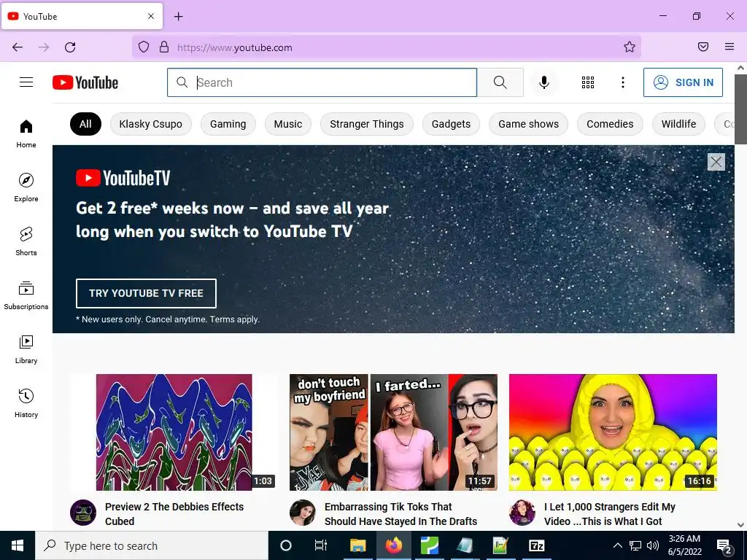747x560 pixels.
Task: Open the YouTube apps grid icon
Action: (588, 82)
